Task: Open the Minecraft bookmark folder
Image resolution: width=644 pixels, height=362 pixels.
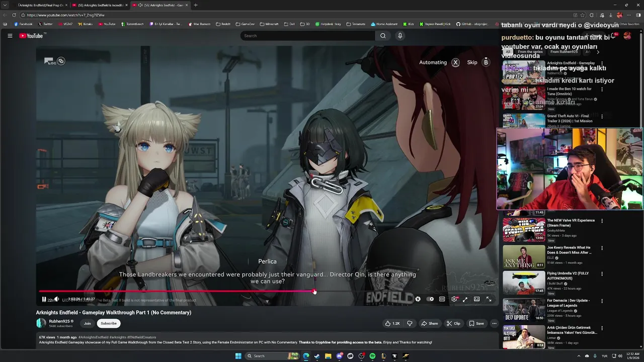Action: pyautogui.click(x=269, y=24)
